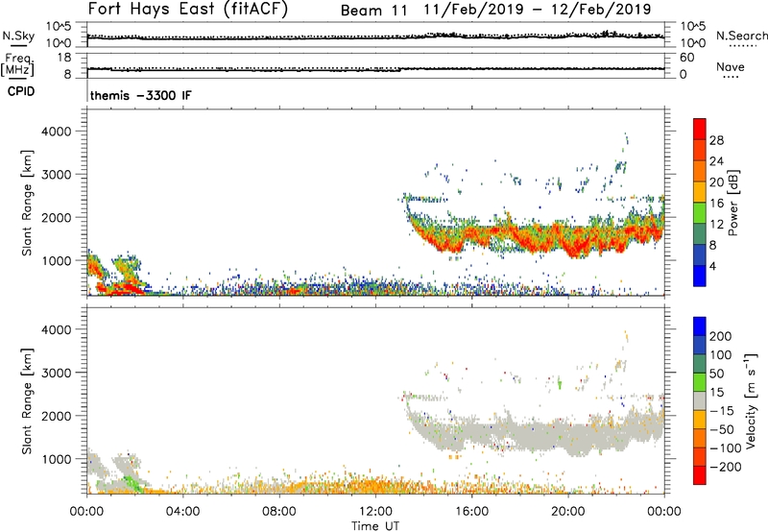
Task: Pick the gray -15 to 15 Velocity segment
Action: click(x=700, y=401)
